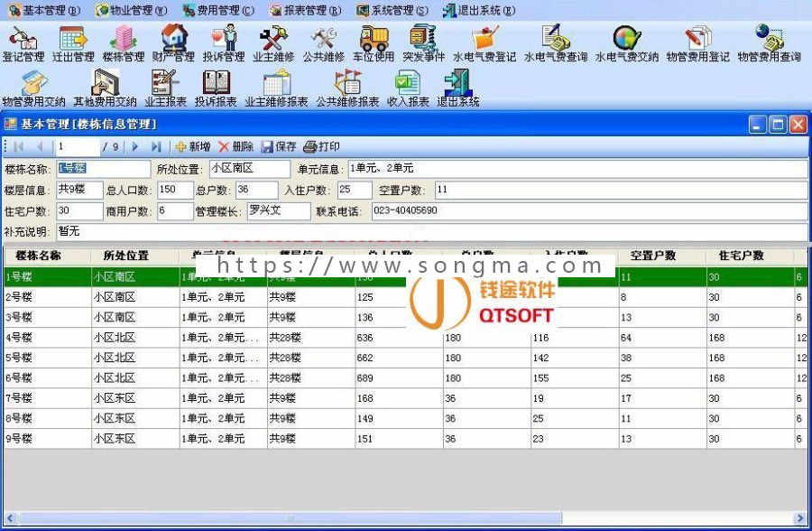This screenshot has height=531, width=812.
Task: Go to first record
Action: click(19, 147)
